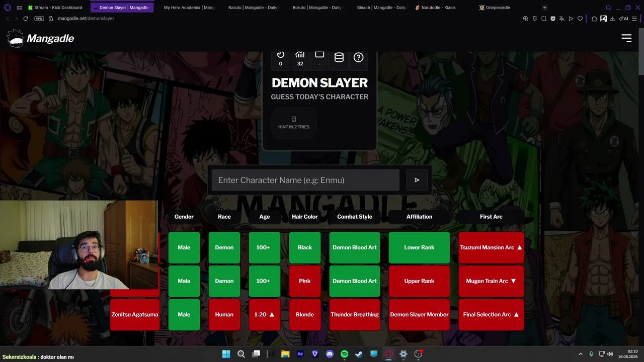Click the 1-20 age cell
Viewport: 644px width, 362px height.
coord(265,315)
